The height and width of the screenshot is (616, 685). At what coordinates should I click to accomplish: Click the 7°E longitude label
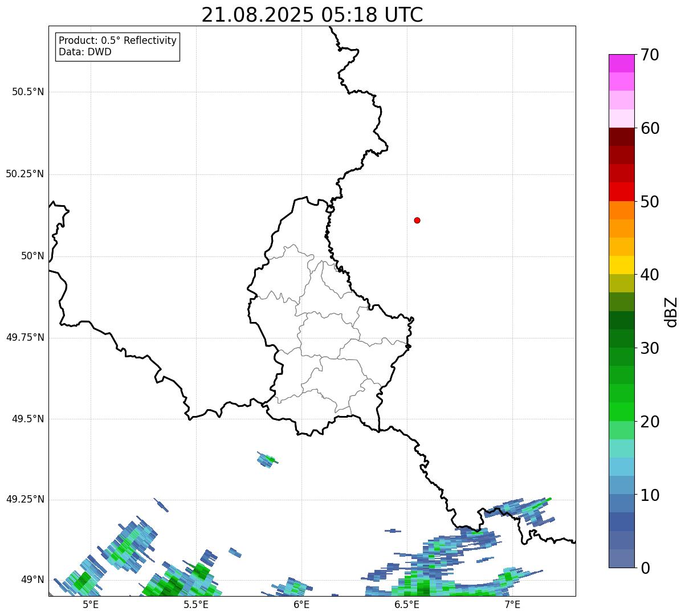point(512,605)
